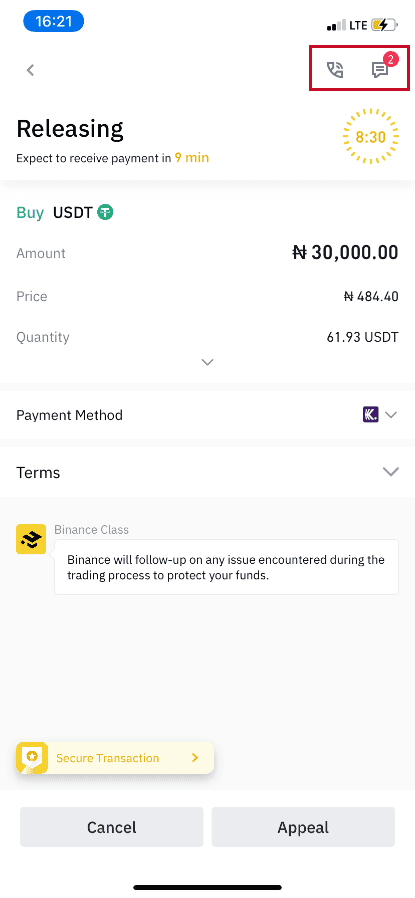Tap the Binance Class avatar icon
Image resolution: width=415 pixels, height=898 pixels.
pyautogui.click(x=31, y=539)
